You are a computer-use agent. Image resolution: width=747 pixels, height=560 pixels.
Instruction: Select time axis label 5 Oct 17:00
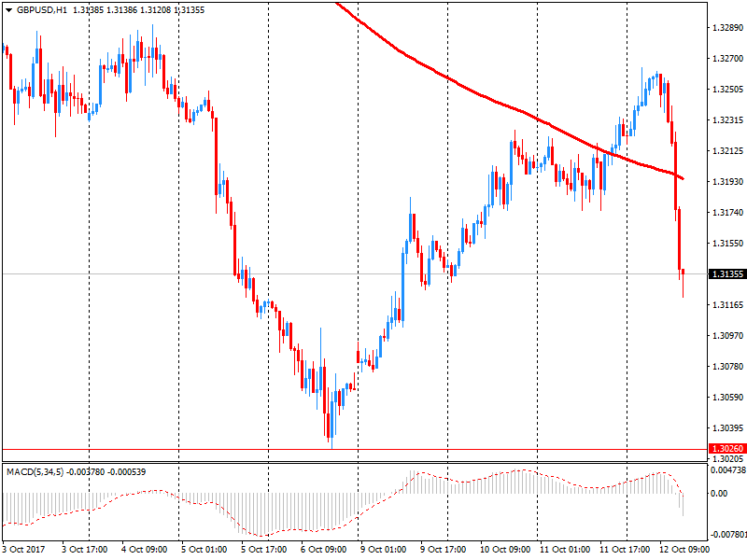coord(264,549)
